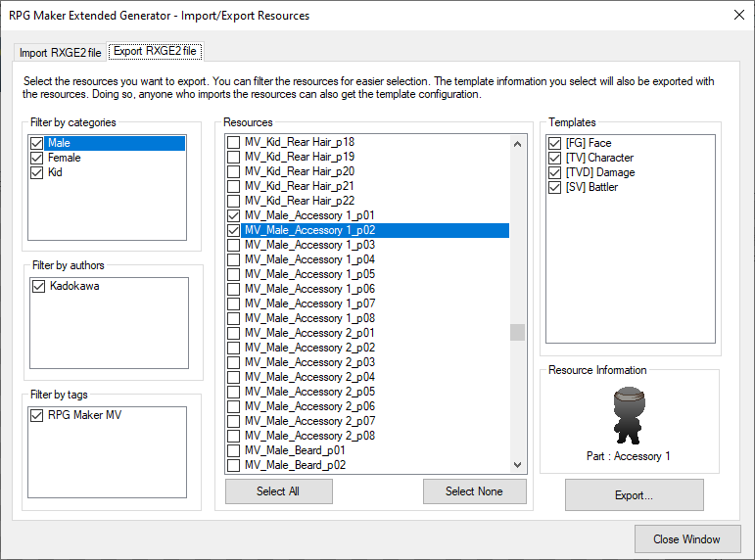
Task: Check the MV_Kid_Rear Hair_p20 checkbox
Action: 233,171
